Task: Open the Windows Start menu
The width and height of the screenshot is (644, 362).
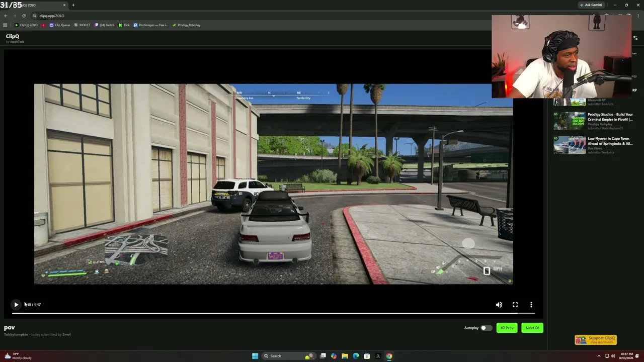Action: point(255,356)
